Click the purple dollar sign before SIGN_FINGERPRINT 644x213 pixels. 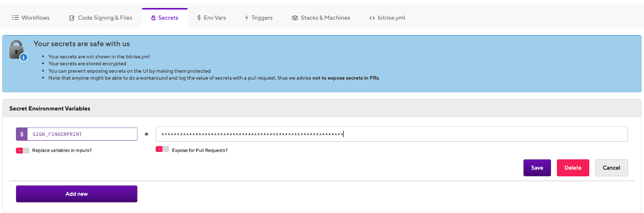(22, 134)
